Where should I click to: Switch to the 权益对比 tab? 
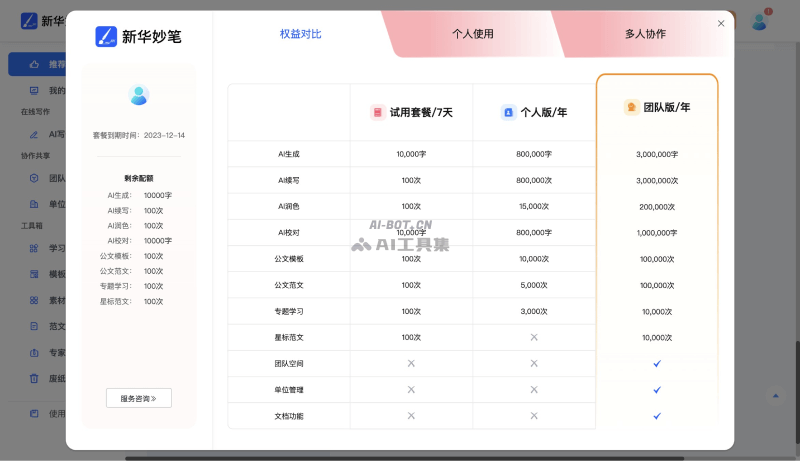pos(301,34)
